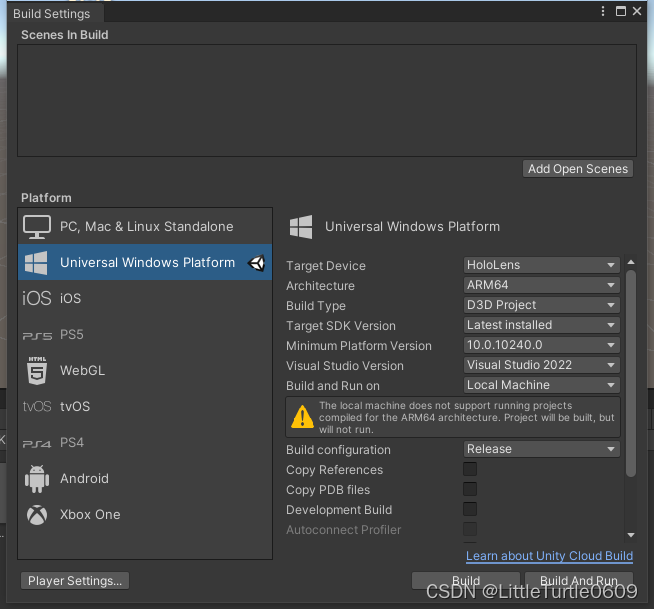654x609 pixels.
Task: Click the Build button
Action: (x=466, y=581)
